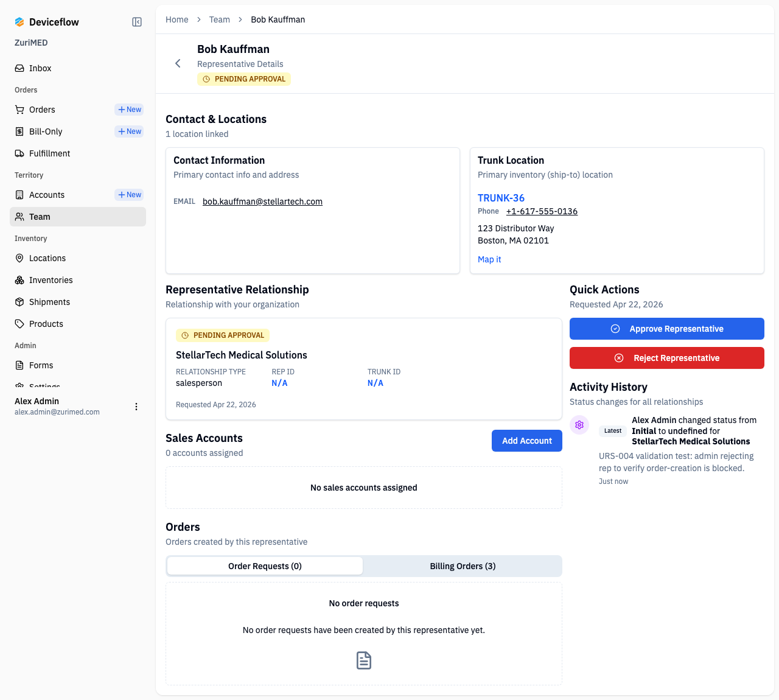Click Approve Representative button
Image resolution: width=779 pixels, height=700 pixels.
click(667, 329)
